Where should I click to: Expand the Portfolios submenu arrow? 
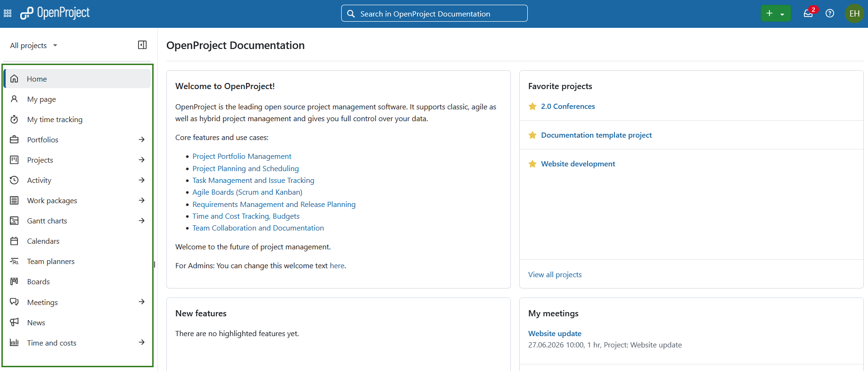coord(141,140)
